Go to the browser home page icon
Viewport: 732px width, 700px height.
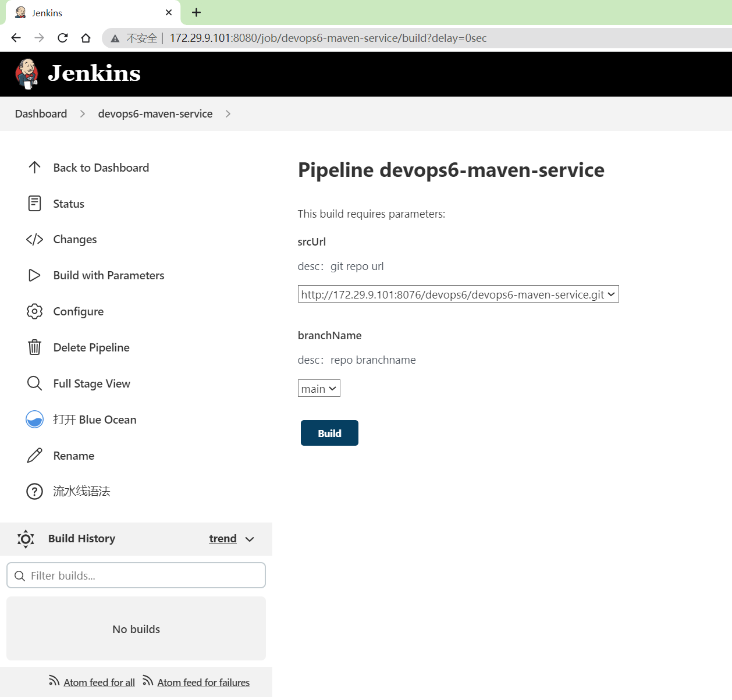point(86,38)
